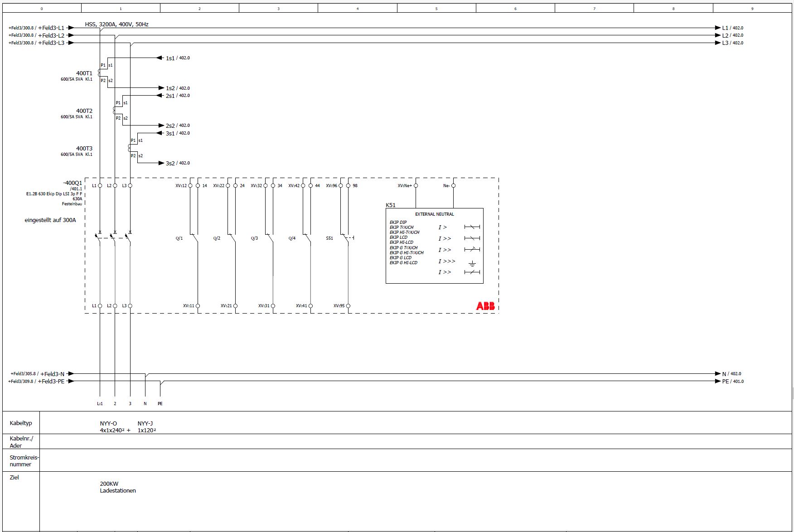Select the EXTERNAL NEUTRAL title in K51
Viewport: 794px width, 532px height.
[x=434, y=214]
